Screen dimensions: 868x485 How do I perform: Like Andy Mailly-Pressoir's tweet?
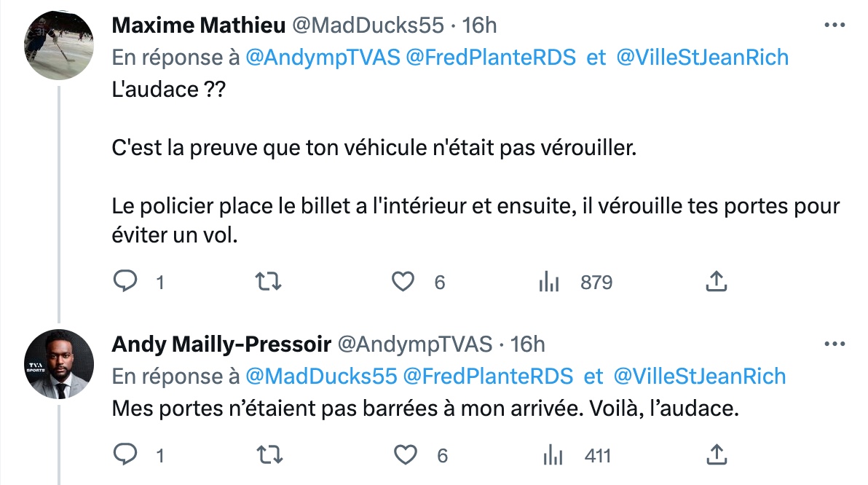pos(405,455)
